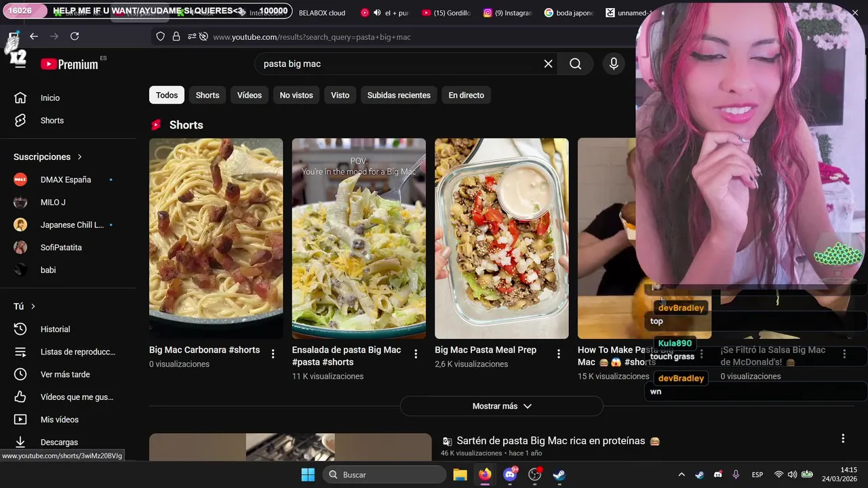Screen dimensions: 868x488
Task: Open Wi-Fi network settings in the tray
Action: [x=778, y=474]
